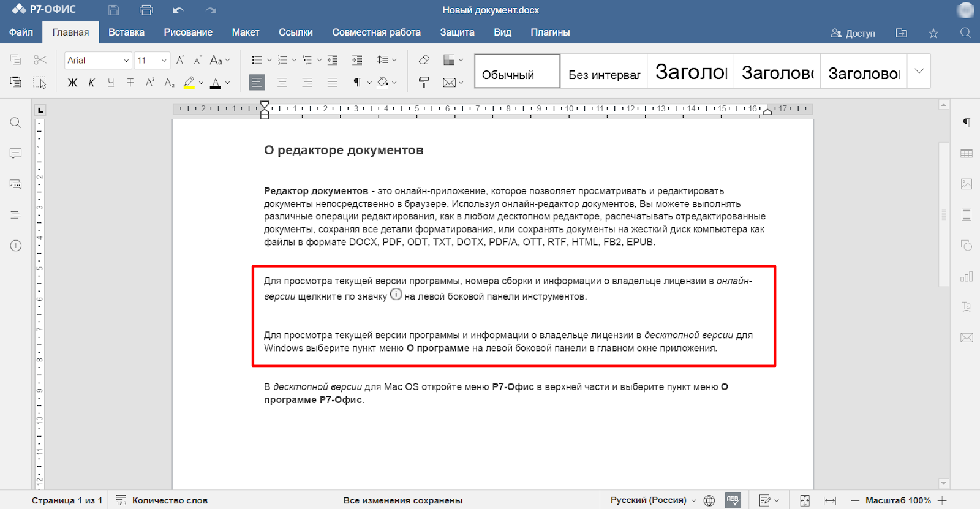Open the Файл menu
The image size is (980, 509).
(x=21, y=32)
